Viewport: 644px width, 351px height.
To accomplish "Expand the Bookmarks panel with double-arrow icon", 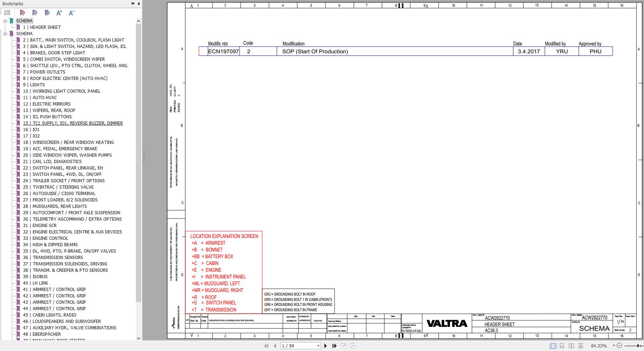I will click(x=133, y=4).
